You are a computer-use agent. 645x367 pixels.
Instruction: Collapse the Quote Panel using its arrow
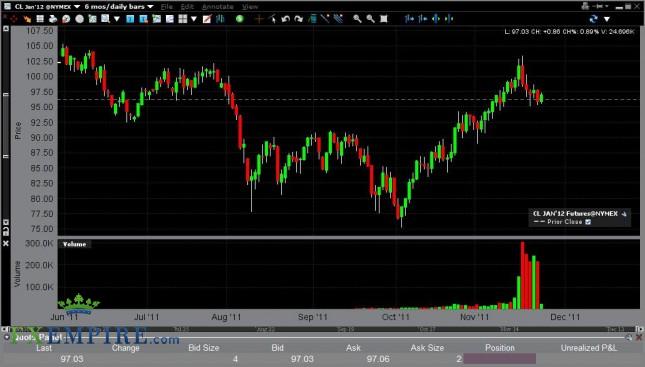[x=7, y=337]
